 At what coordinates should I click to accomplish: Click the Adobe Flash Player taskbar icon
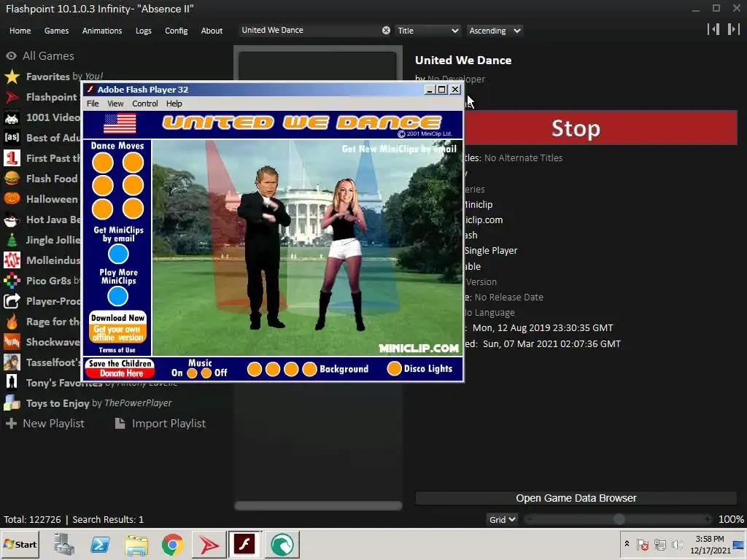(245, 544)
